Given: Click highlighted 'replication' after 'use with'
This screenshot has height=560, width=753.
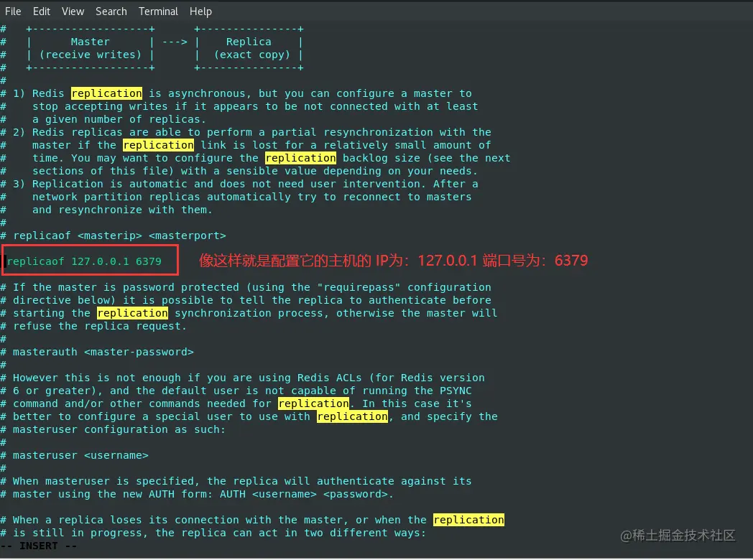Looking at the screenshot, I should click(x=353, y=416).
